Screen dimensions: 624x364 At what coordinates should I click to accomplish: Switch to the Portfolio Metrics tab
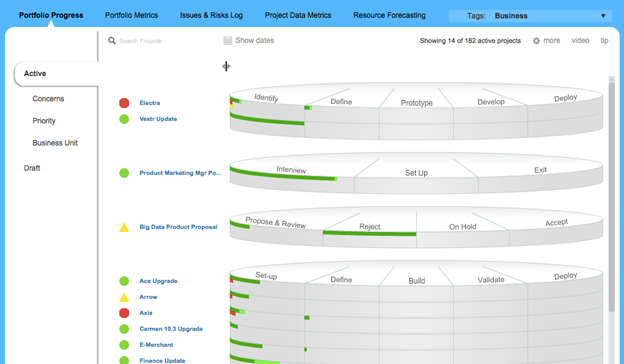[x=131, y=15]
